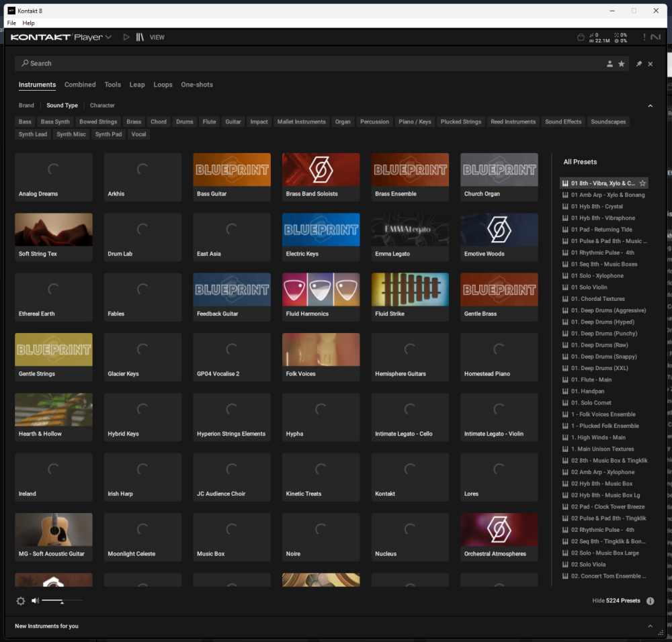Filter by the Piano / Keys tag
The image size is (672, 642).
415,122
